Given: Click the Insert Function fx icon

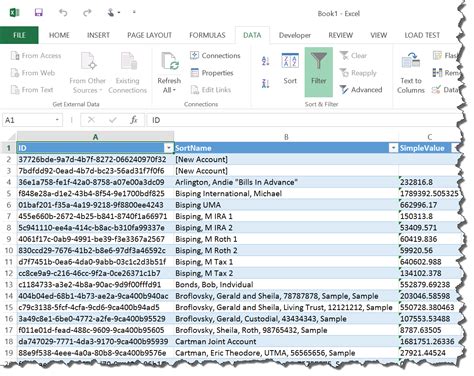Looking at the screenshot, I should [x=134, y=120].
